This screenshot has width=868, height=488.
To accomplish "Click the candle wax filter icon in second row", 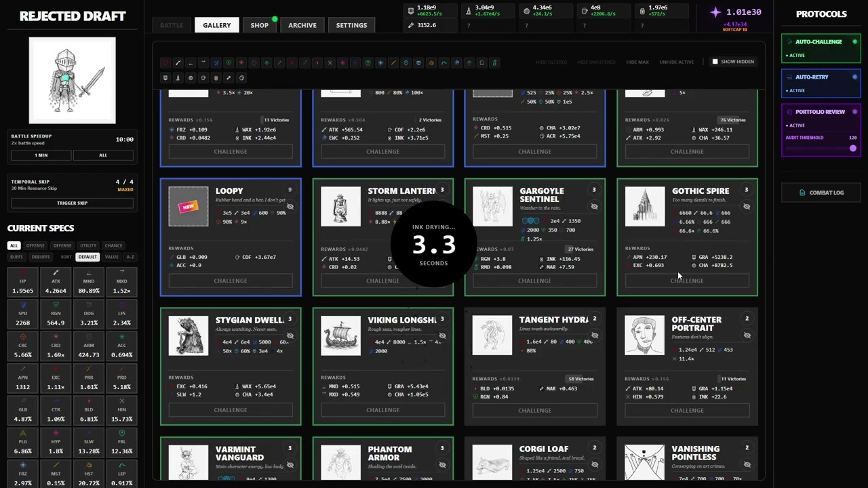I will pos(178,78).
